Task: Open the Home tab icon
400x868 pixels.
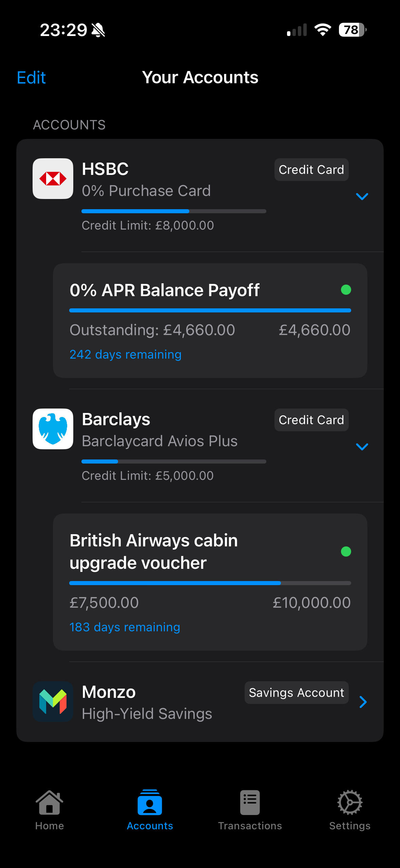Action: click(x=50, y=802)
